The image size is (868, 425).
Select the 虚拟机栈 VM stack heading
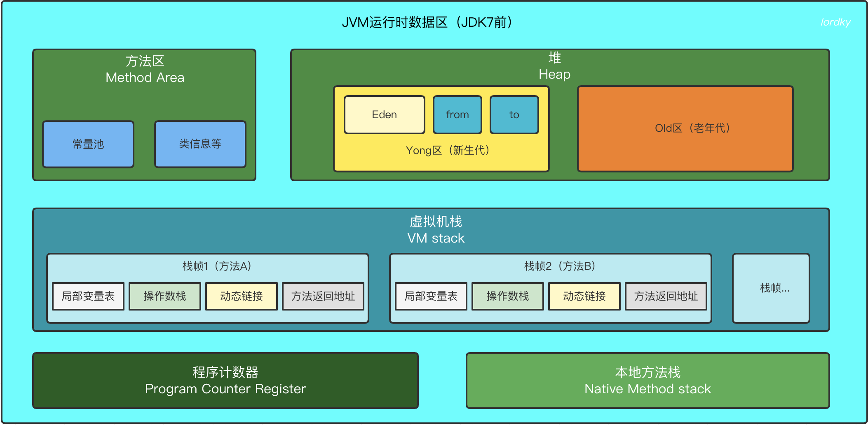click(x=436, y=230)
